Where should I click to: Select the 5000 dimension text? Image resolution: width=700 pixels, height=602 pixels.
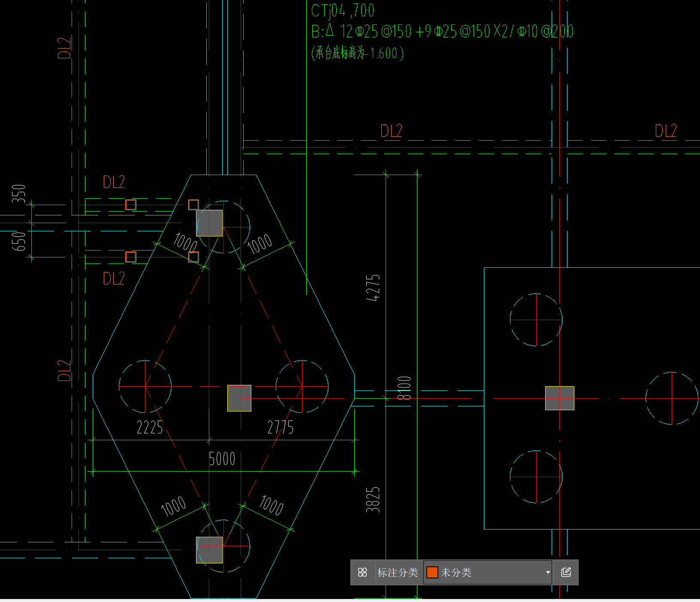pyautogui.click(x=222, y=459)
